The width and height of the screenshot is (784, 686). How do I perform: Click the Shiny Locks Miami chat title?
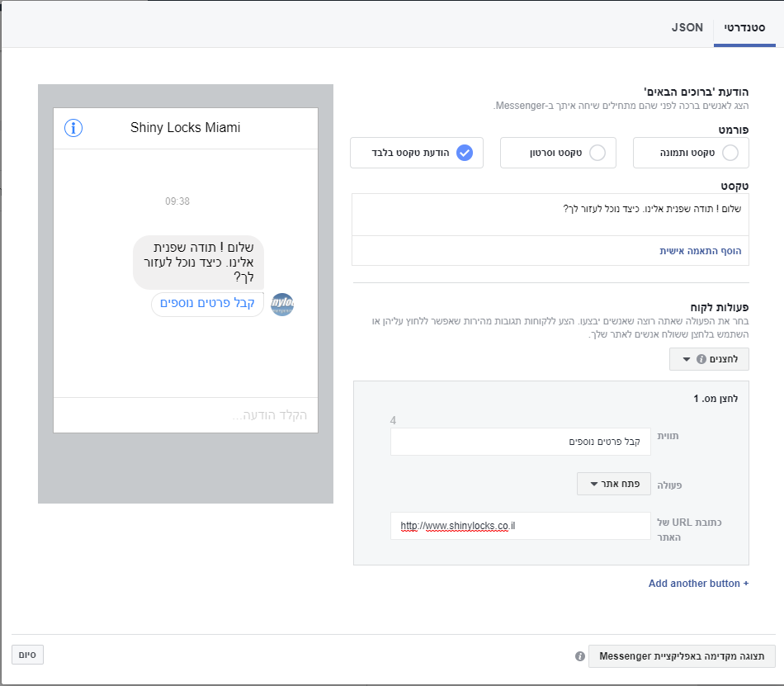point(186,127)
